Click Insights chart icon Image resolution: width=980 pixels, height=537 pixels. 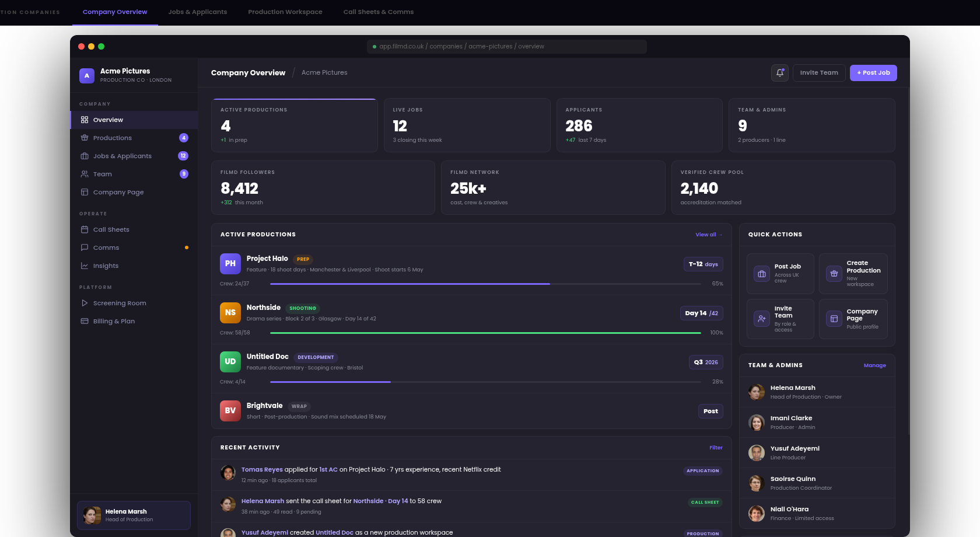click(x=85, y=266)
